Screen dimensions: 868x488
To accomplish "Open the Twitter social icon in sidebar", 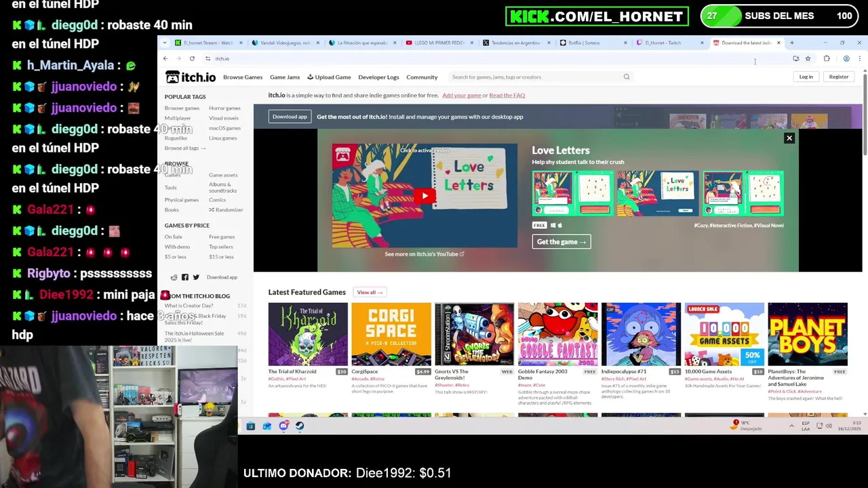I will click(196, 277).
